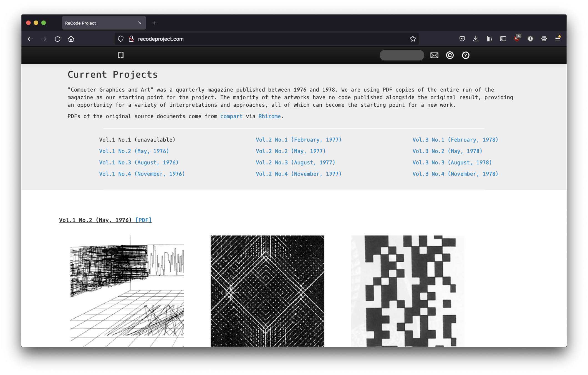588x375 pixels.
Task: Click the site security shield icon
Action: click(120, 39)
